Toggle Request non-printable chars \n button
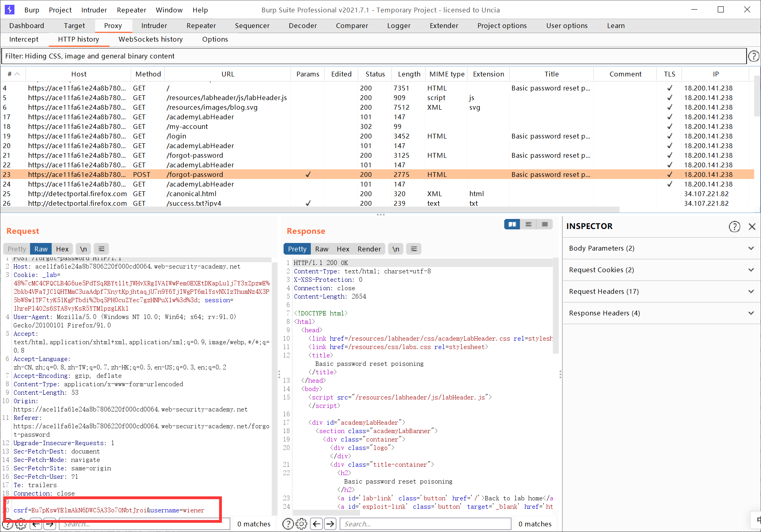 coord(83,249)
